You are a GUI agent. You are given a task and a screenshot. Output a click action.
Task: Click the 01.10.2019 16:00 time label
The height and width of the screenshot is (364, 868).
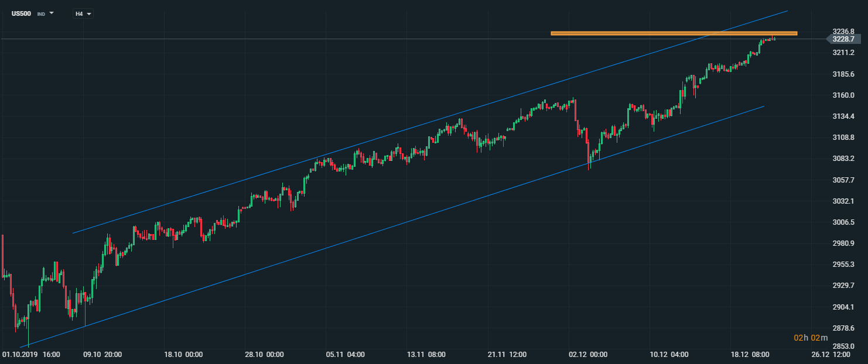point(31,355)
